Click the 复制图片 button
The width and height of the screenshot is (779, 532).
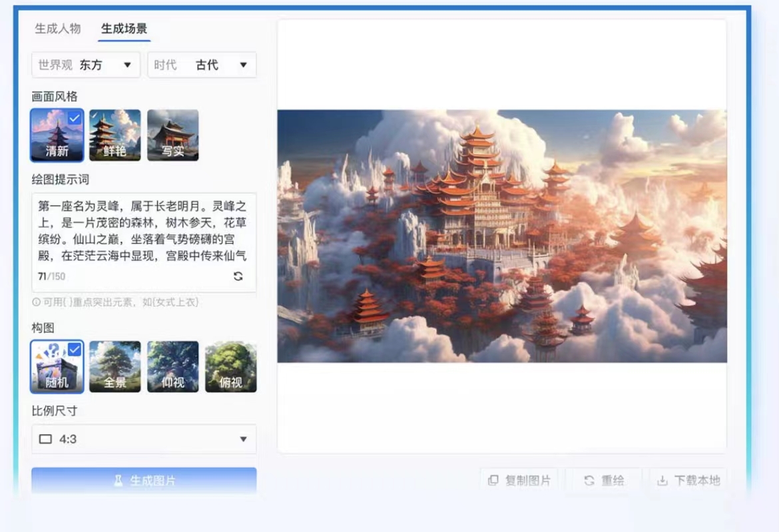[x=519, y=480]
